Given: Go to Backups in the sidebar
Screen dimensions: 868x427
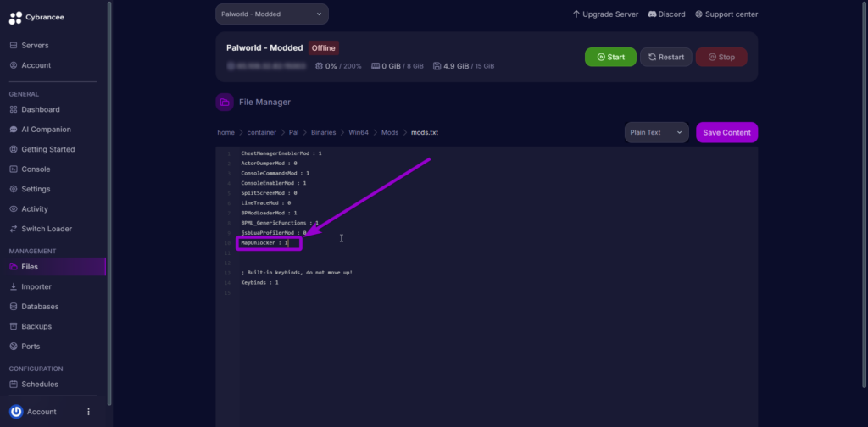Looking at the screenshot, I should click(36, 326).
